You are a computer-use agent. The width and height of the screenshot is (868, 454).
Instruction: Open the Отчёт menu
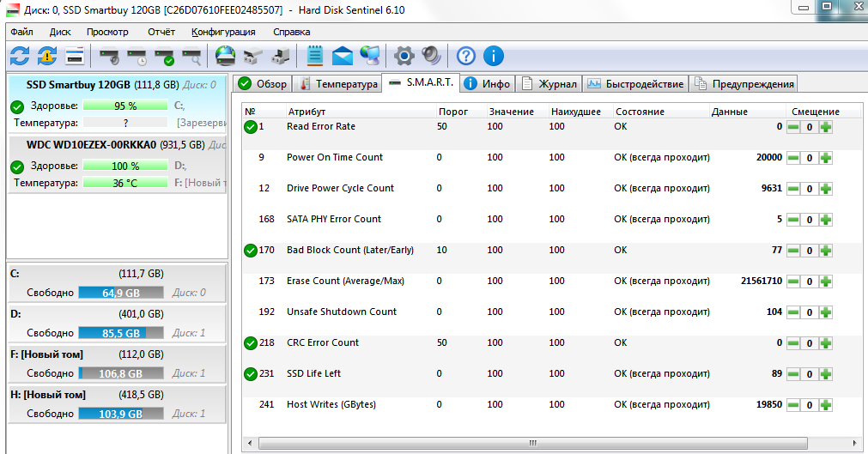point(161,32)
